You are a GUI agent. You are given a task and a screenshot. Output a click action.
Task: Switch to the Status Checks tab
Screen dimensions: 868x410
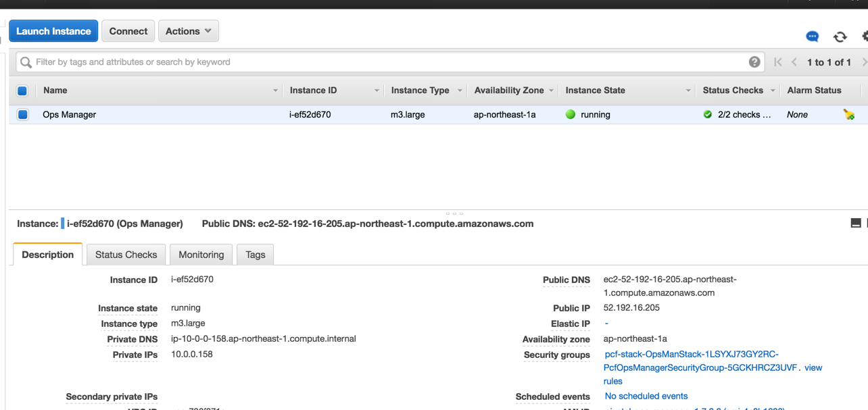pos(126,255)
